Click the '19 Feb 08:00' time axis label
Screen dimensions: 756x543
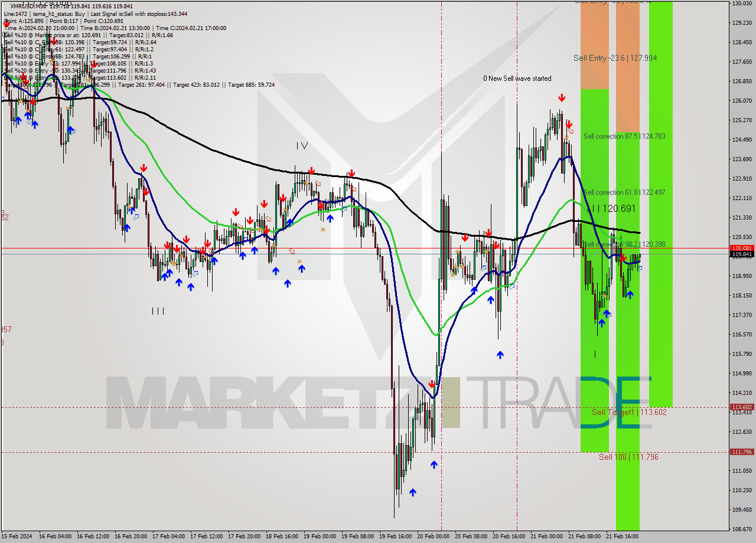click(x=357, y=537)
